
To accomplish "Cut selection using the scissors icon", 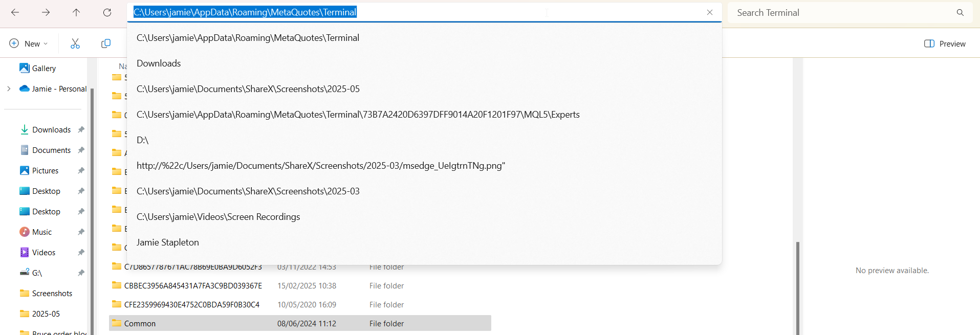I will tap(75, 43).
